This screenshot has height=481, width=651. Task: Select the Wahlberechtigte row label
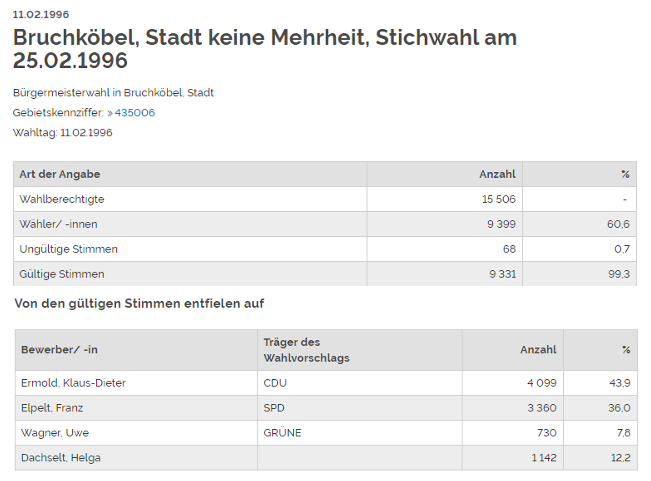62,200
